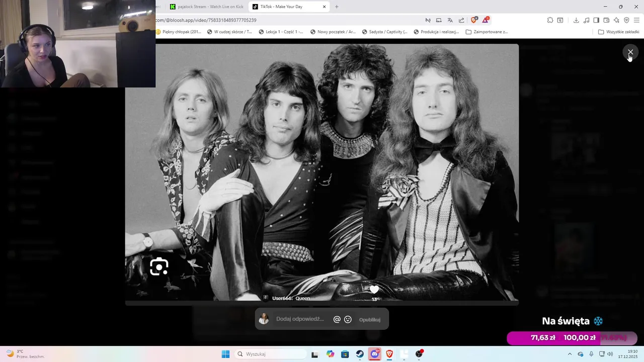Image resolution: width=644 pixels, height=362 pixels.
Task: Open a new browser tab
Action: [x=337, y=7]
